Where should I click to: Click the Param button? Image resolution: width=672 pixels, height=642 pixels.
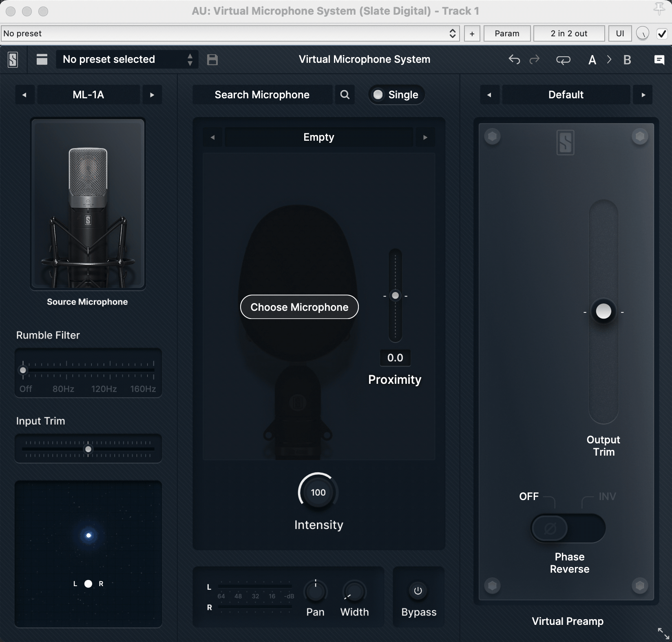507,33
